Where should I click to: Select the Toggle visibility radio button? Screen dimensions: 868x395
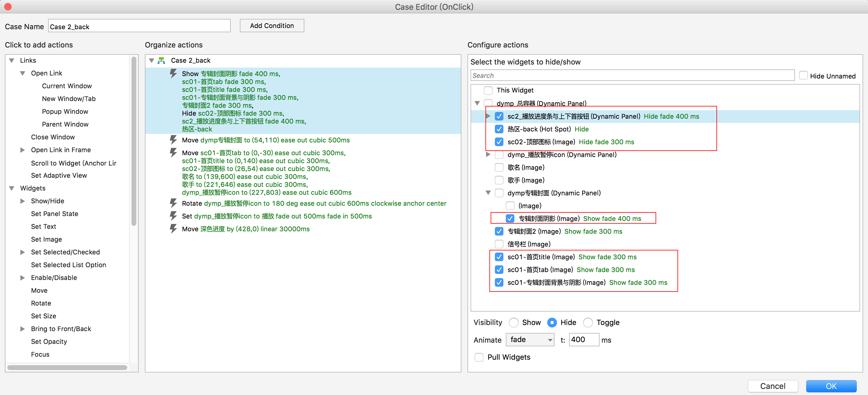(588, 322)
